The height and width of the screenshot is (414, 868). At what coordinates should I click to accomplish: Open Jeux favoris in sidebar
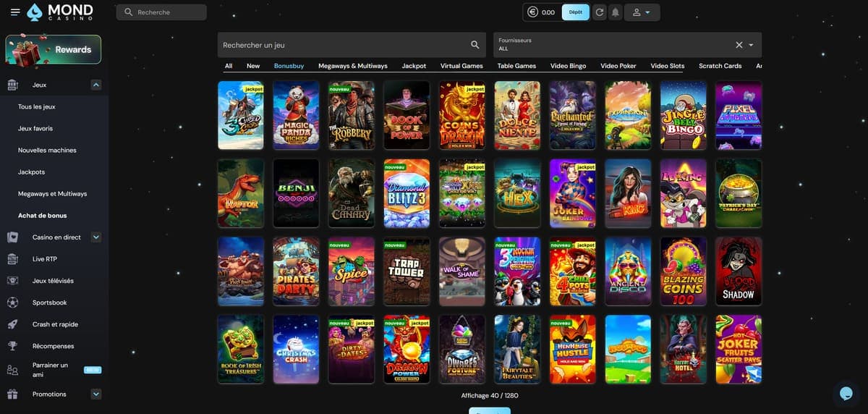(x=35, y=128)
